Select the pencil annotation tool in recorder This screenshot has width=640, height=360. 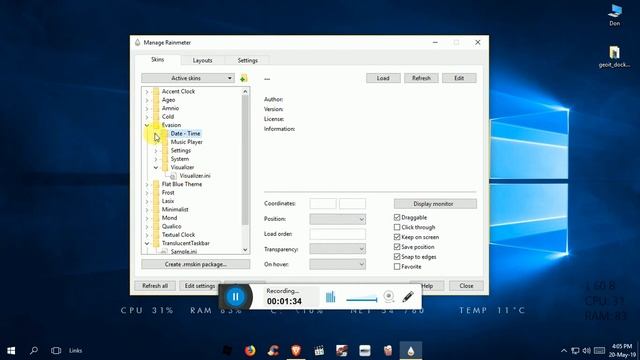click(x=408, y=296)
